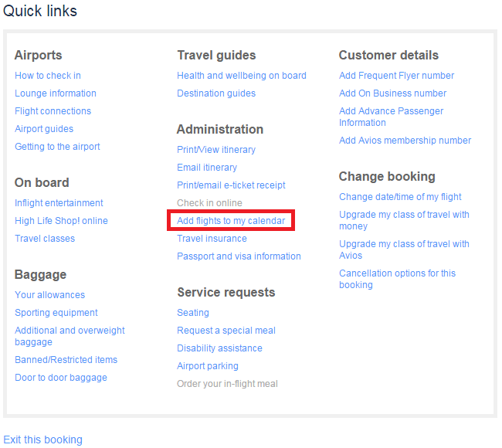This screenshot has width=502, height=448.
Task: Open Passport and visa information
Action: pyautogui.click(x=239, y=256)
